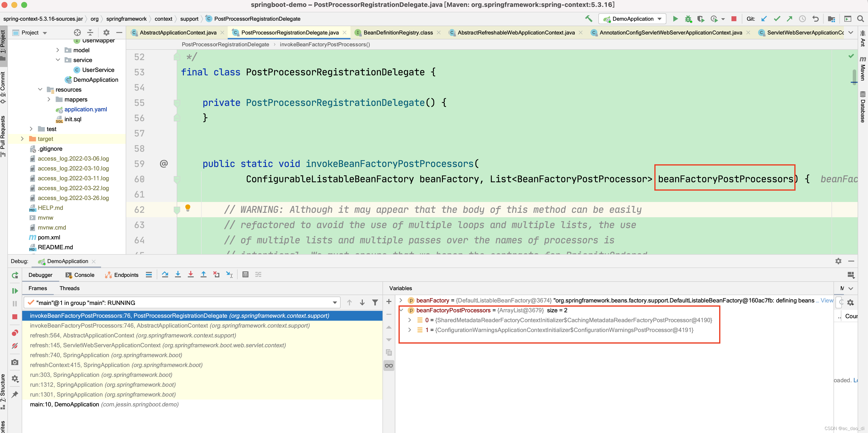
Task: Click Get Thread Dump camera icon
Action: click(15, 362)
